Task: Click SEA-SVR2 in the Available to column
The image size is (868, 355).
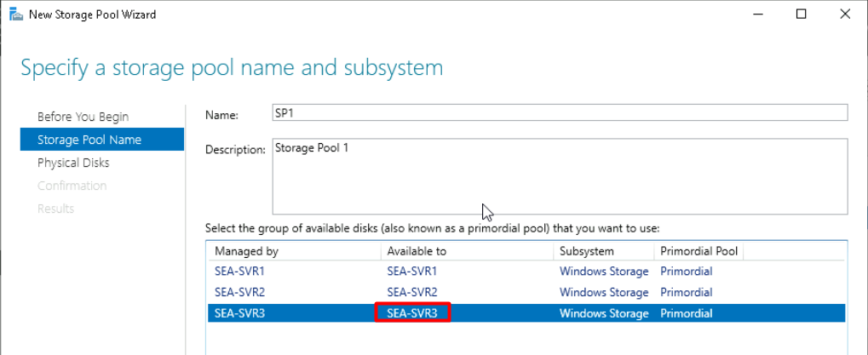Action: point(412,292)
